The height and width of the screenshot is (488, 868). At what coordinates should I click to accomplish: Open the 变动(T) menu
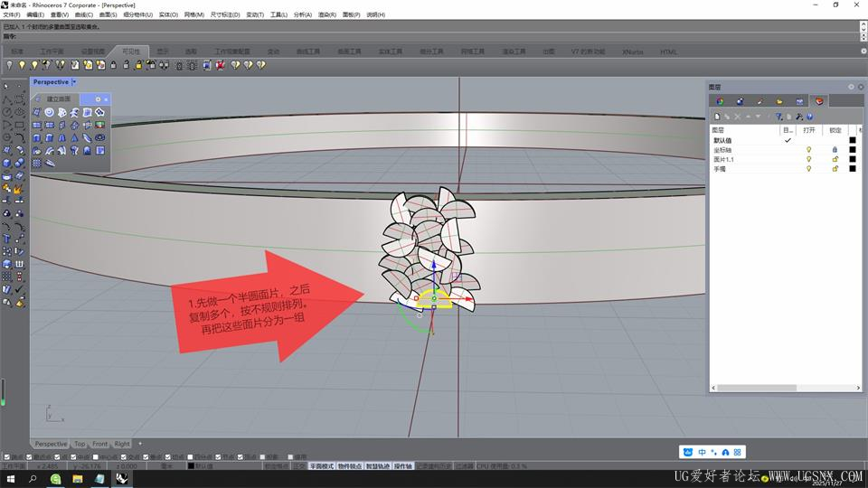[255, 15]
